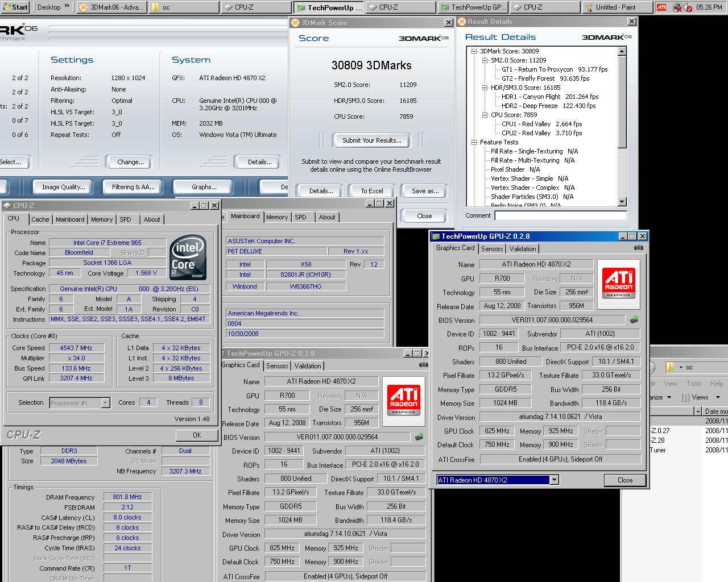Viewport: 728px width, 582px height.
Task: Click Submit Your Results button
Action: click(x=372, y=140)
